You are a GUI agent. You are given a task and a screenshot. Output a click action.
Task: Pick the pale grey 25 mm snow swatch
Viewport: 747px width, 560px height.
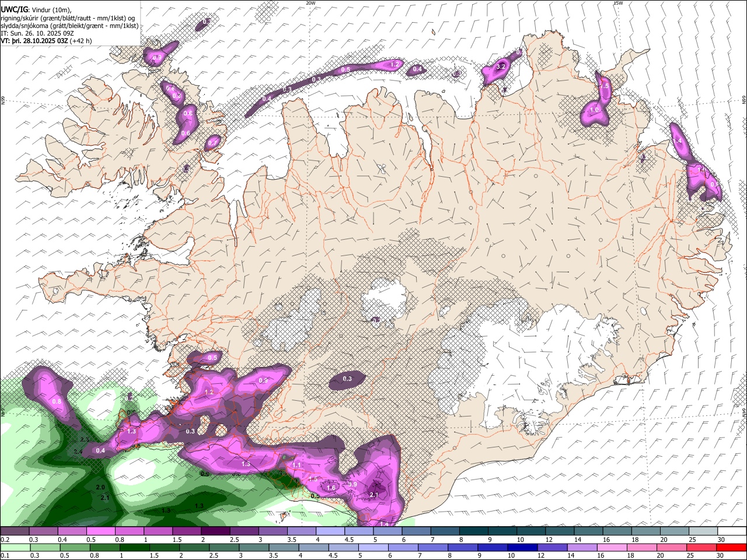click(703, 531)
